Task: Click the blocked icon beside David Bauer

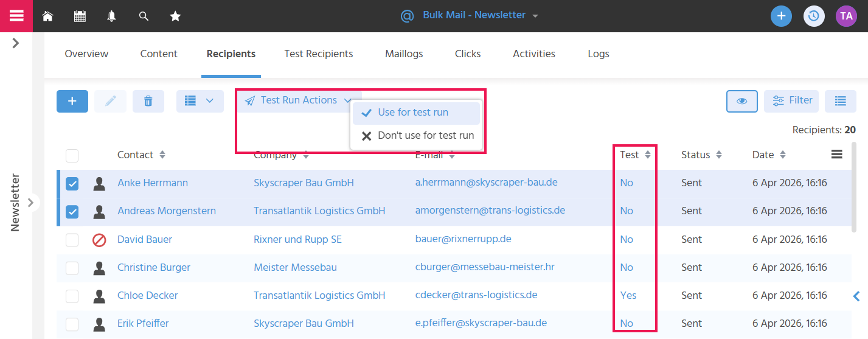Action: (99, 240)
